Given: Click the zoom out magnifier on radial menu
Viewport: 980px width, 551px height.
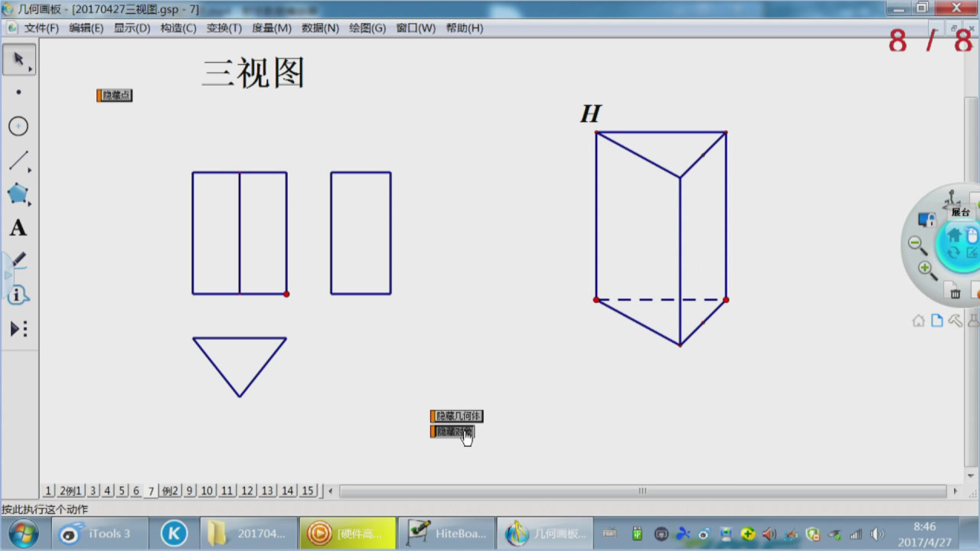Looking at the screenshot, I should pos(917,245).
